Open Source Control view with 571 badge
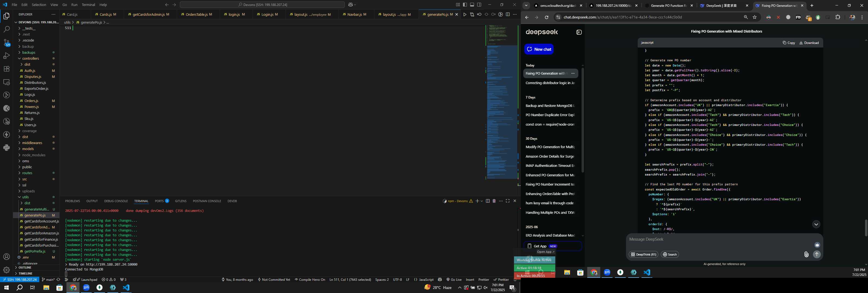This screenshot has width=868, height=293. click(x=7, y=43)
